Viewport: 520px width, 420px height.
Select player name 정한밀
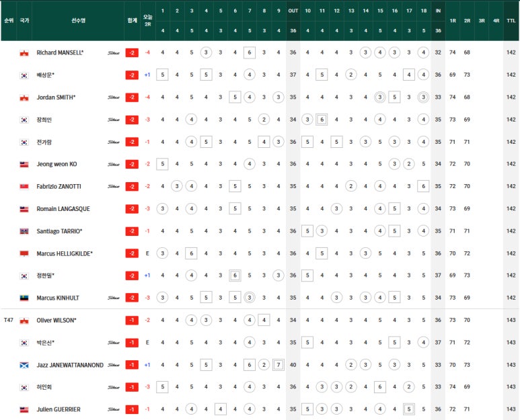click(46, 276)
